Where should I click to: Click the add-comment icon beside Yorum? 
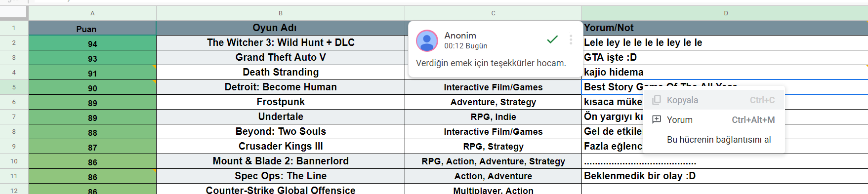point(657,119)
